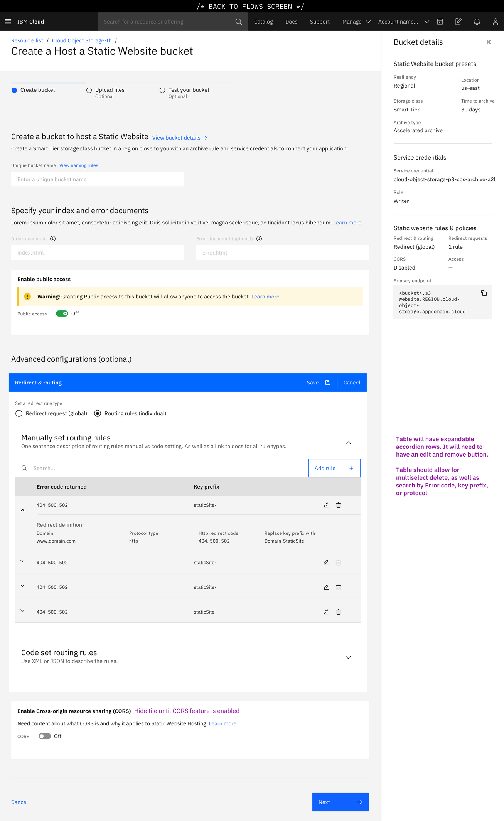Toggle the CORS switch

(45, 736)
